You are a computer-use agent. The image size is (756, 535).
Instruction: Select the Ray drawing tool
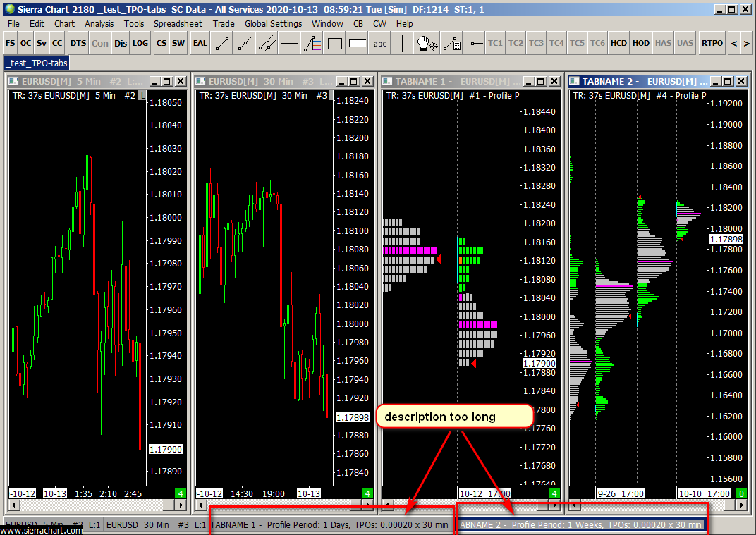pyautogui.click(x=245, y=43)
